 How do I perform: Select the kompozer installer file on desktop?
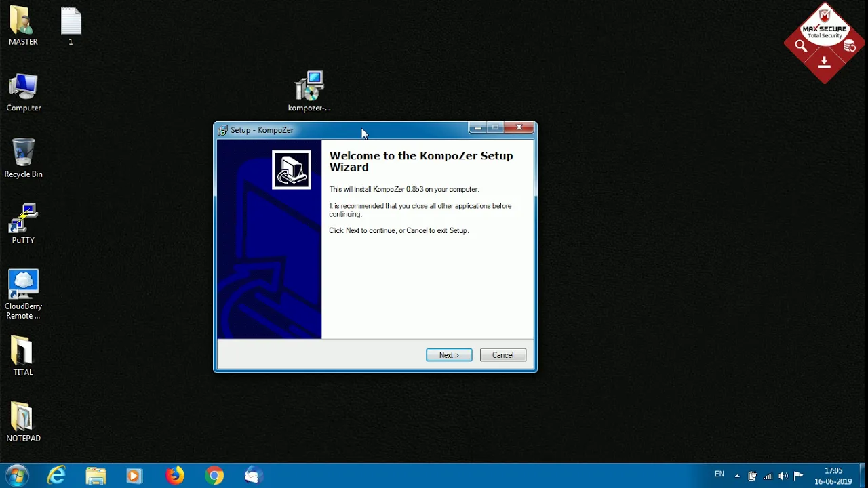309,91
